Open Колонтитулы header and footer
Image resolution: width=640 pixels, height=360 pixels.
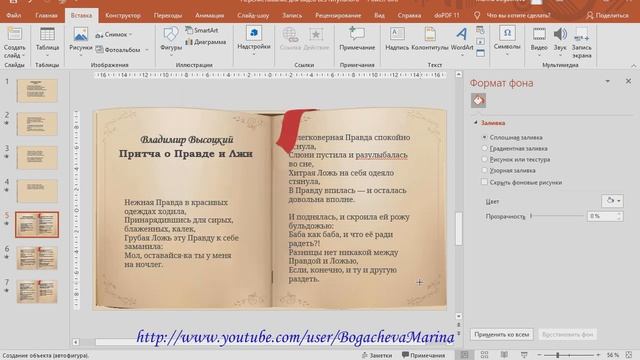(430, 39)
